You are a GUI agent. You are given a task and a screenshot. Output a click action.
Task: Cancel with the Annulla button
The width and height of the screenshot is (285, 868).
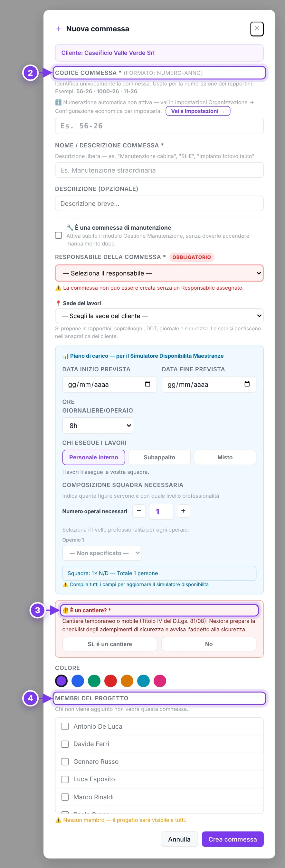(x=179, y=839)
